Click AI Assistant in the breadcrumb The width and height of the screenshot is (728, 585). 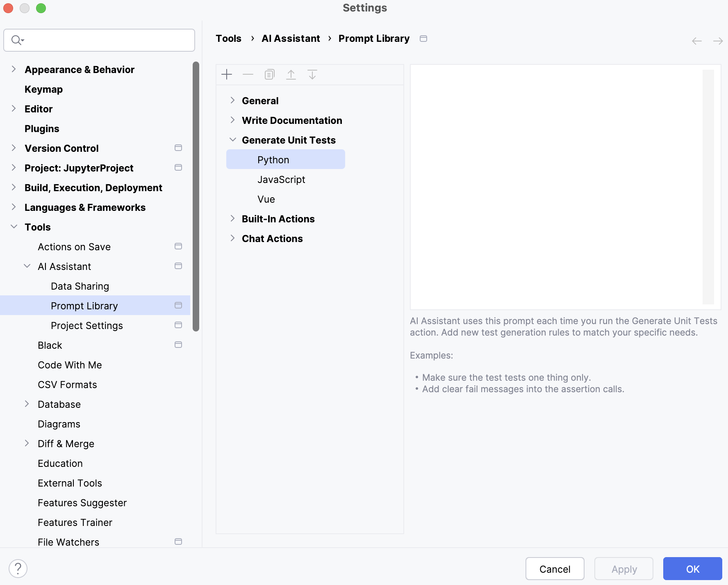[291, 39]
